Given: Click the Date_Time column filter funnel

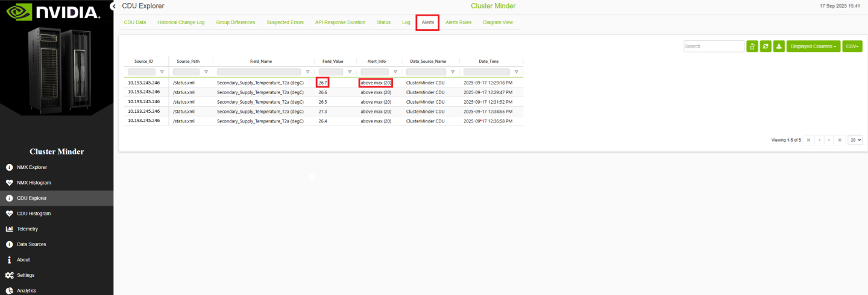Looking at the screenshot, I should click(516, 72).
